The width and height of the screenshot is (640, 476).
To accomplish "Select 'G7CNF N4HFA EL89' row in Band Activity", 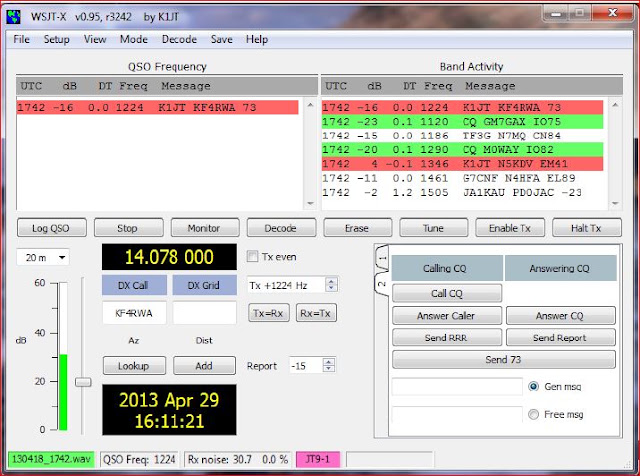I will pyautogui.click(x=462, y=178).
